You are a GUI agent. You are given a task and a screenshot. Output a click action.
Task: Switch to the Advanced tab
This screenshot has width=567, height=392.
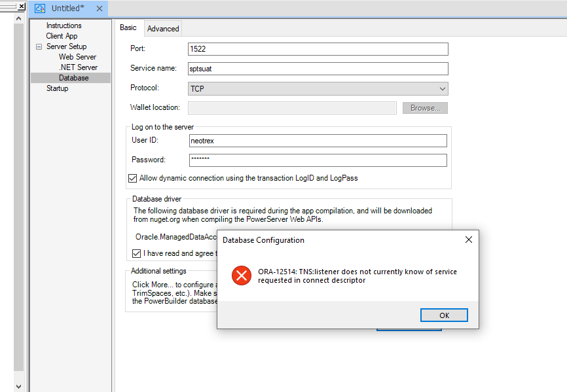click(163, 28)
